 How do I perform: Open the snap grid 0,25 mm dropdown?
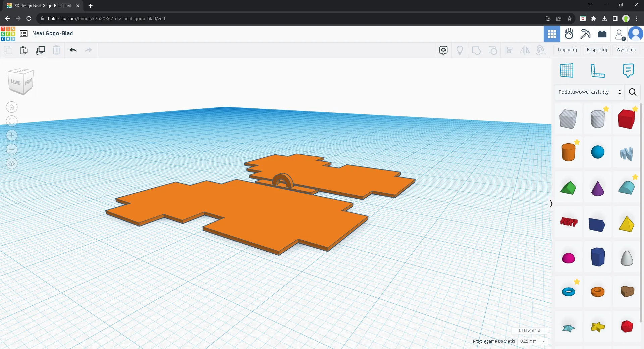click(532, 341)
